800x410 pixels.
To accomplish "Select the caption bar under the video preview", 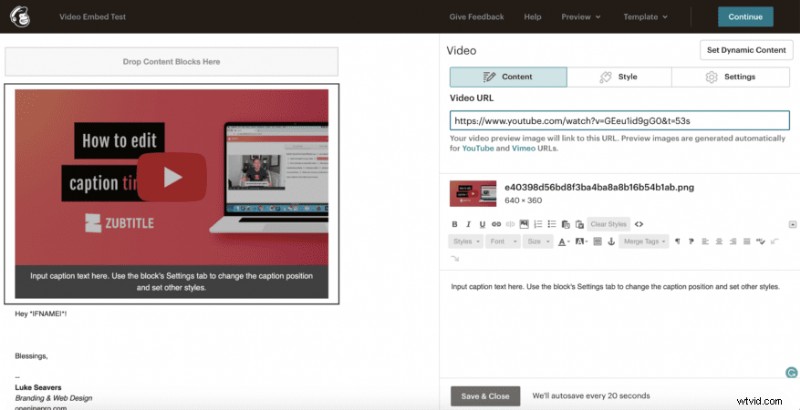I will [171, 281].
